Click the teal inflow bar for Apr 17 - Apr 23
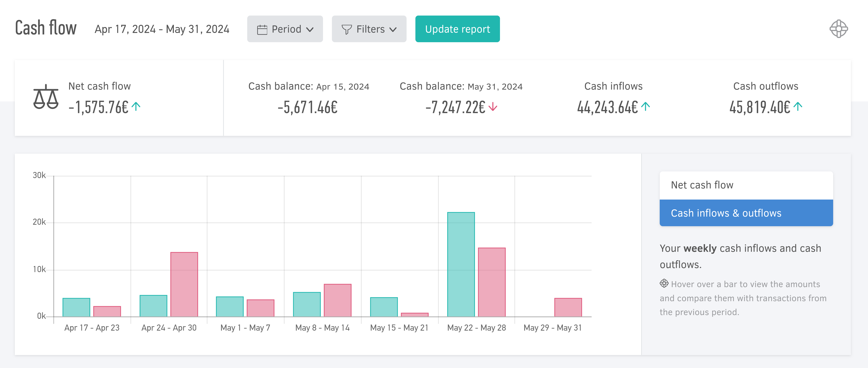The height and width of the screenshot is (368, 868). (x=76, y=307)
